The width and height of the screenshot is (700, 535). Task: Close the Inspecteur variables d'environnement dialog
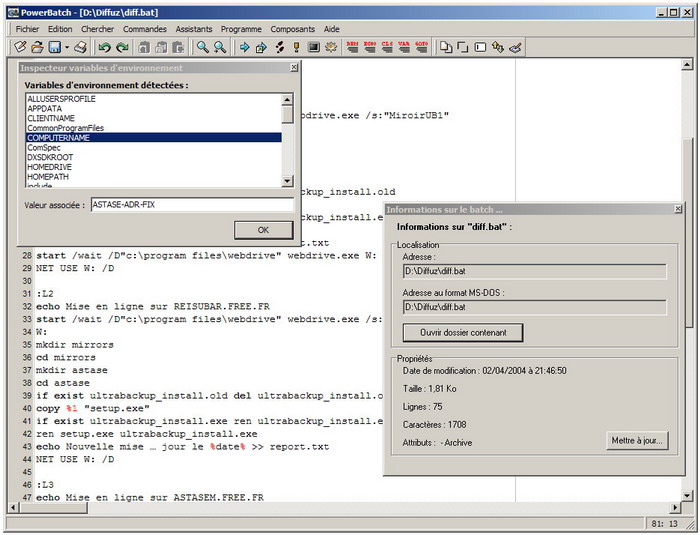[x=294, y=67]
